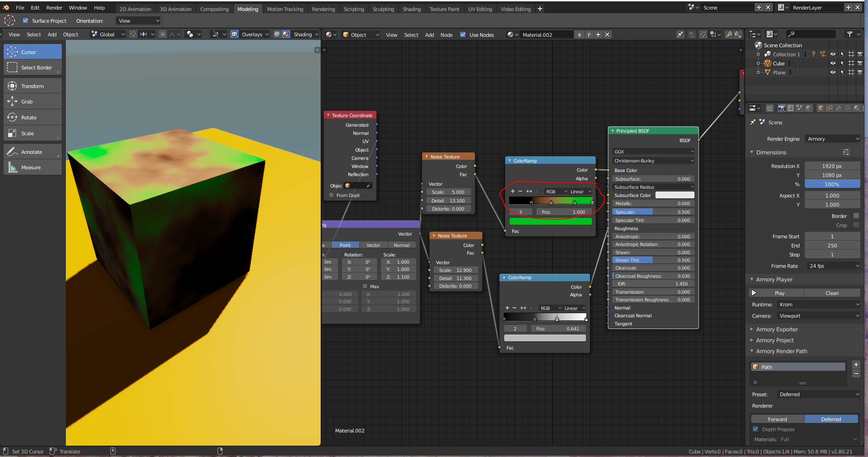
Task: Add a stop in upper ColorRamp
Action: [513, 191]
